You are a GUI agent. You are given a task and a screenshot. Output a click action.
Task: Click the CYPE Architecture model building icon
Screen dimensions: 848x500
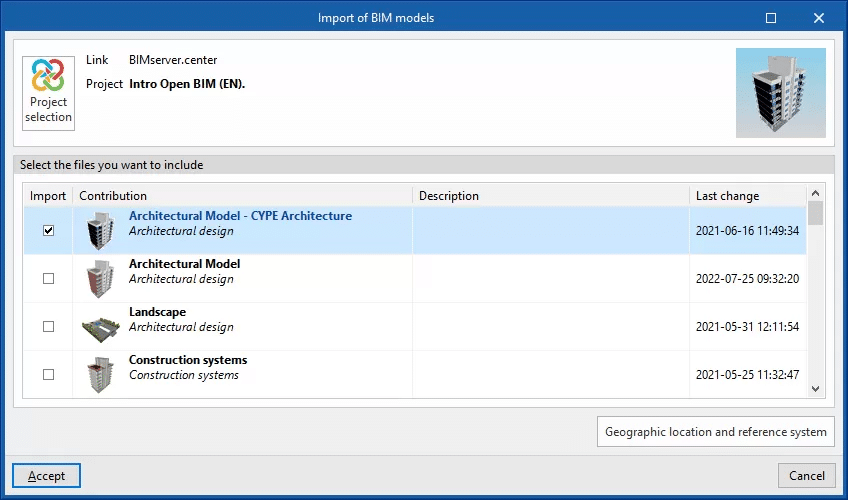(101, 230)
